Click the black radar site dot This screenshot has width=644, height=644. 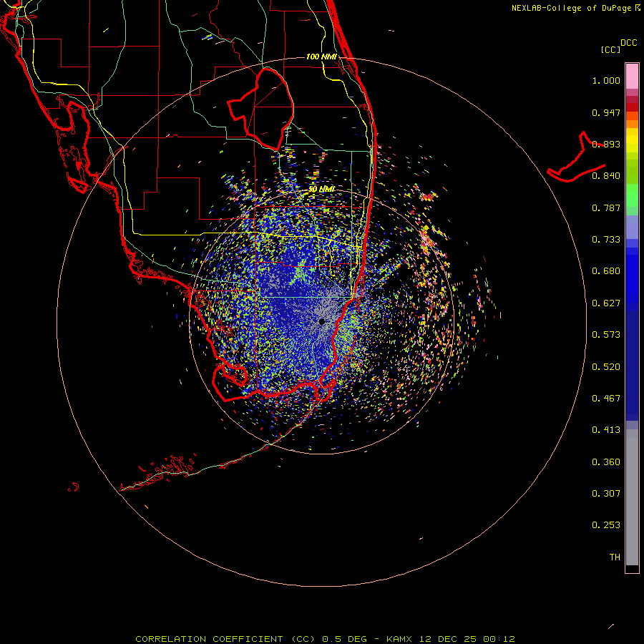point(322,322)
